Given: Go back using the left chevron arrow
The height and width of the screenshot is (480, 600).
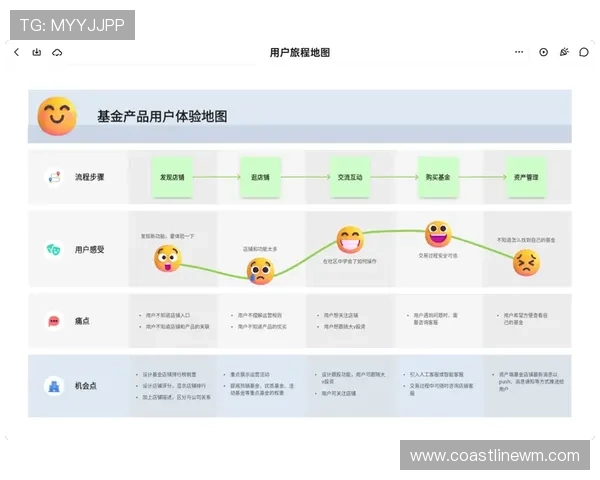Looking at the screenshot, I should tap(16, 52).
